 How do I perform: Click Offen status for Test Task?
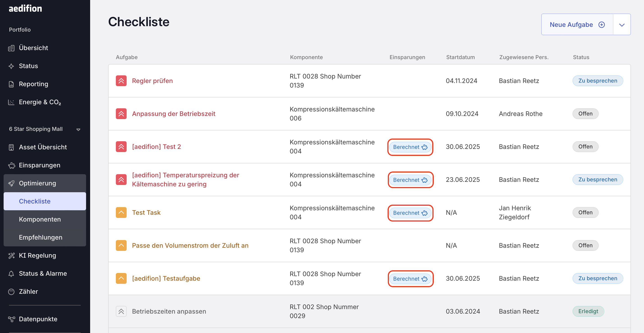coord(585,212)
